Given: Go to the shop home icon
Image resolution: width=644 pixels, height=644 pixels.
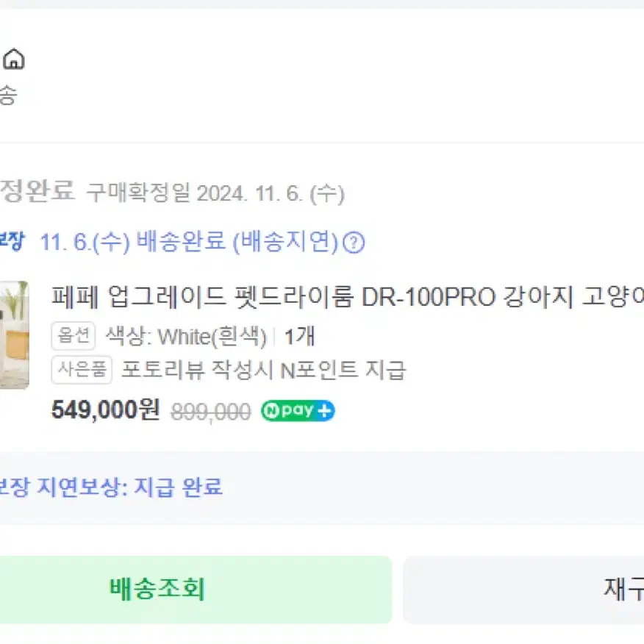Looking at the screenshot, I should pos(13,59).
